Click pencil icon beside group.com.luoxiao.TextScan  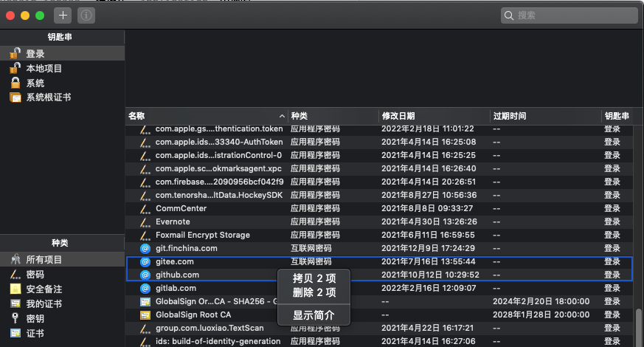click(x=145, y=328)
